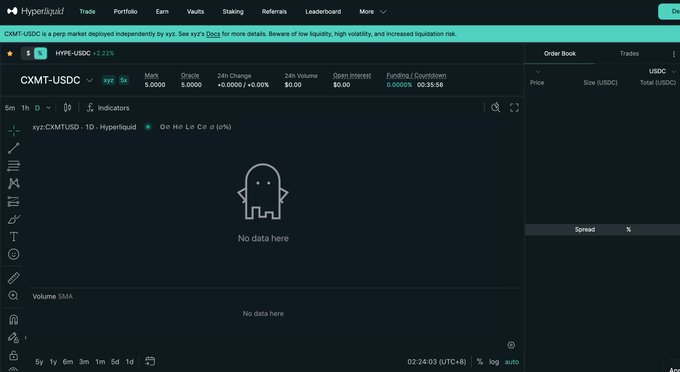Click the chart settings gear near time axis
The width and height of the screenshot is (680, 372).
click(511, 345)
